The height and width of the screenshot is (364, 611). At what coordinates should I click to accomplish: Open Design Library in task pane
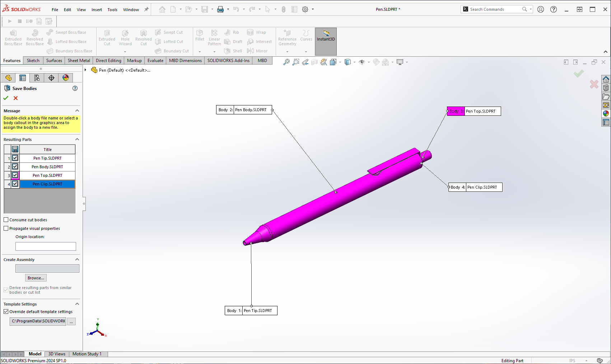(x=606, y=88)
